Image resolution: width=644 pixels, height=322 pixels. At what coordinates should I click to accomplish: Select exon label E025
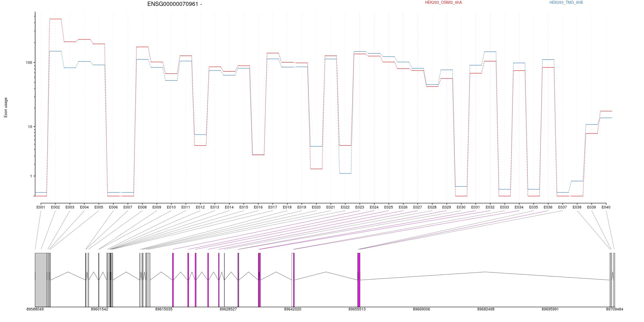(x=389, y=207)
